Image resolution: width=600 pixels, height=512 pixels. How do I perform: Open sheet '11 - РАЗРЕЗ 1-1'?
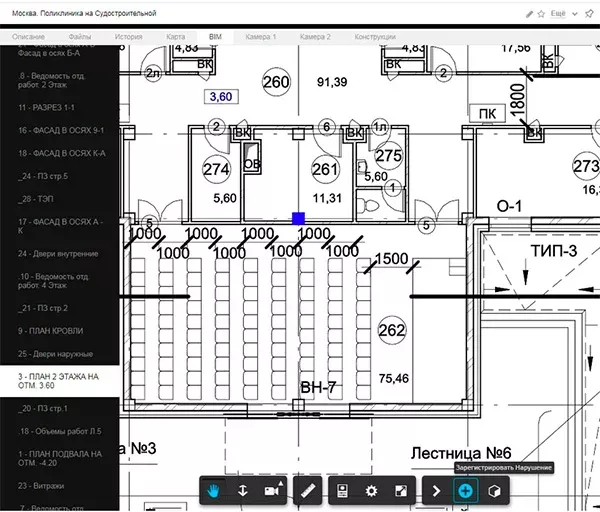(x=48, y=105)
